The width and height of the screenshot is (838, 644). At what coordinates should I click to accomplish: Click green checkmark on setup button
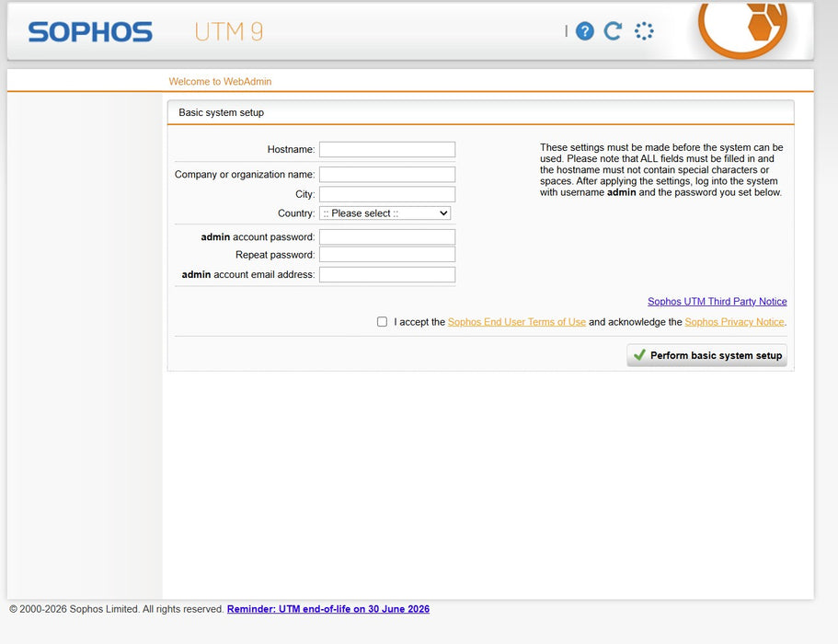point(639,355)
